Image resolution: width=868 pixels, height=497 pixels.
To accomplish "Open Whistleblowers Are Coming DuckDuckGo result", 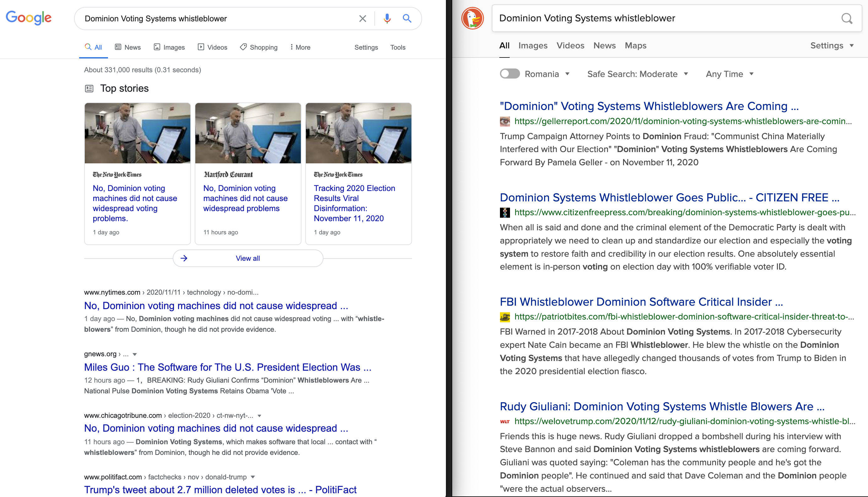I will [x=649, y=106].
